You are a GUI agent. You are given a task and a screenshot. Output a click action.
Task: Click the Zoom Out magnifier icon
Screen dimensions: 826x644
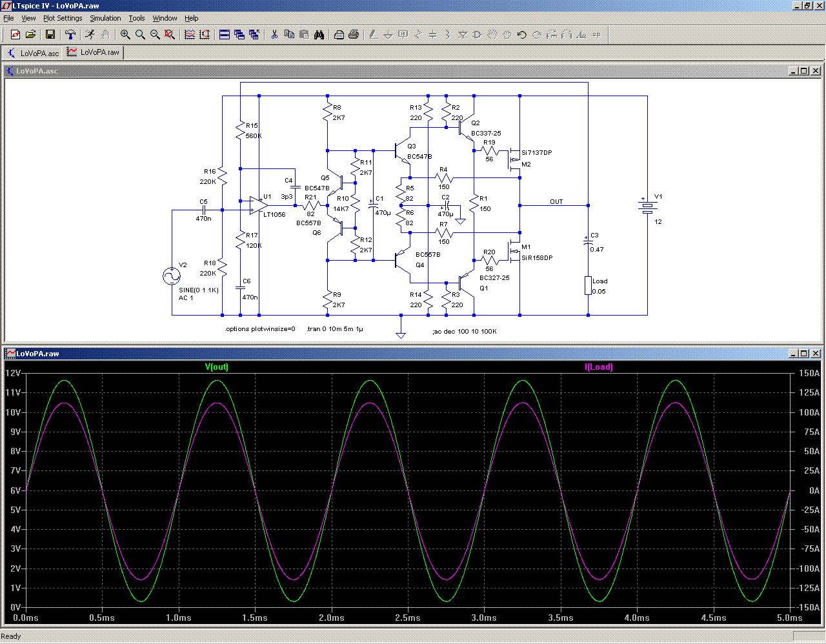155,35
